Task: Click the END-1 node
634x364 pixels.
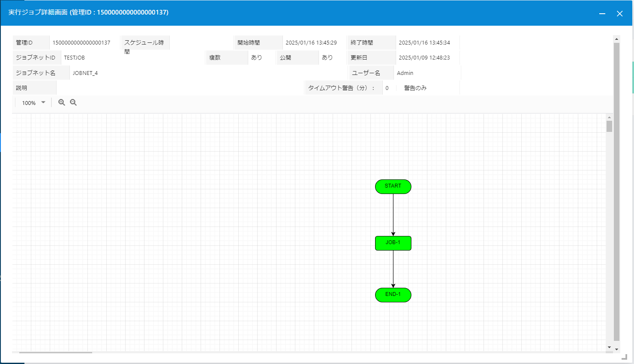Action: click(393, 295)
